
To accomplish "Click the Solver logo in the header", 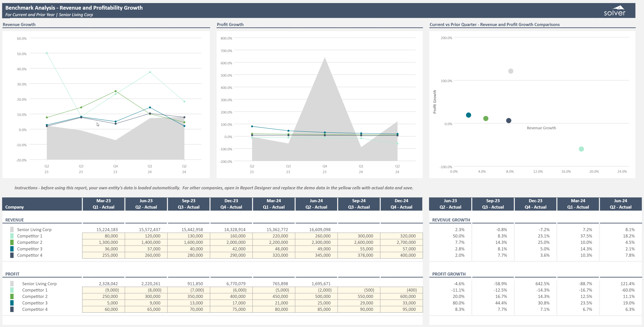I will point(615,11).
